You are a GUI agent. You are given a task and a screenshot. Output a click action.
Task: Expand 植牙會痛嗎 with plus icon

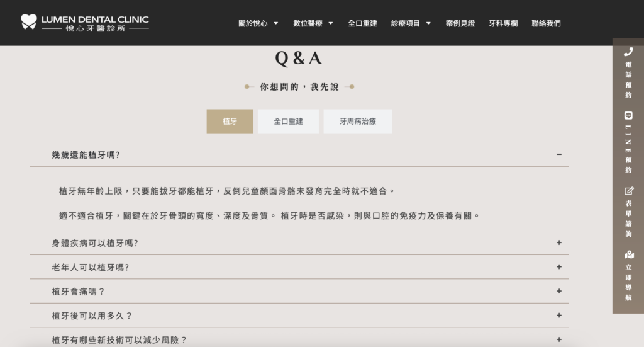559,291
